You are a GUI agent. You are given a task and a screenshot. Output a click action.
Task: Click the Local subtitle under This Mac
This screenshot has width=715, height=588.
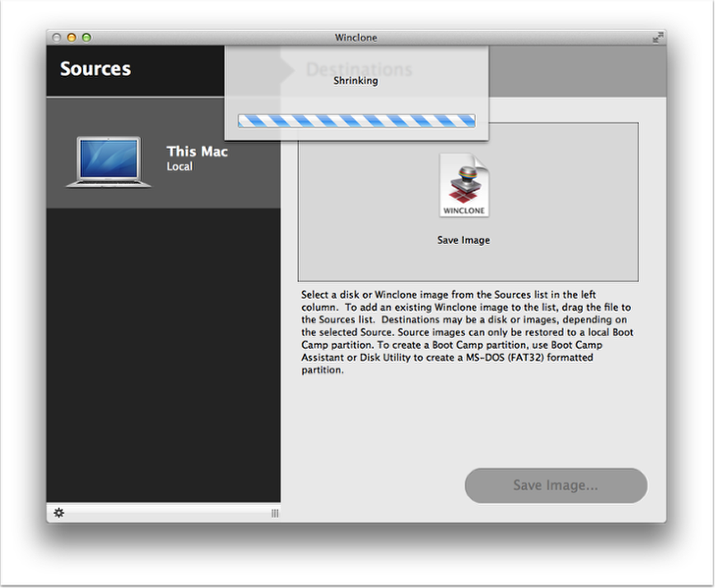tap(180, 166)
